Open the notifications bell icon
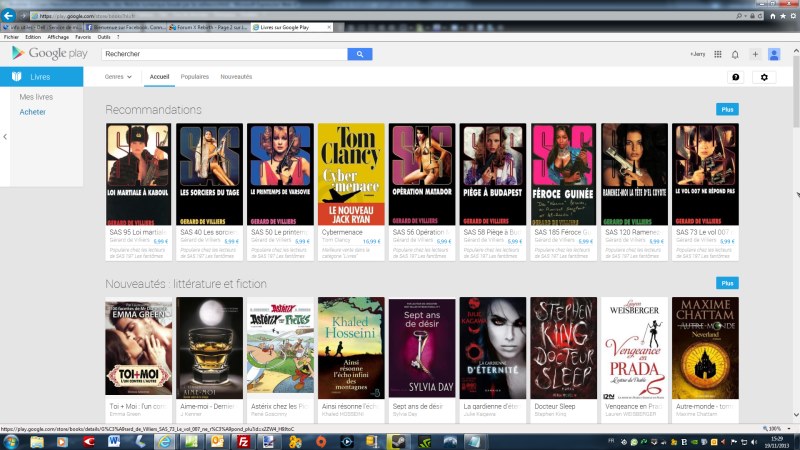 735,54
